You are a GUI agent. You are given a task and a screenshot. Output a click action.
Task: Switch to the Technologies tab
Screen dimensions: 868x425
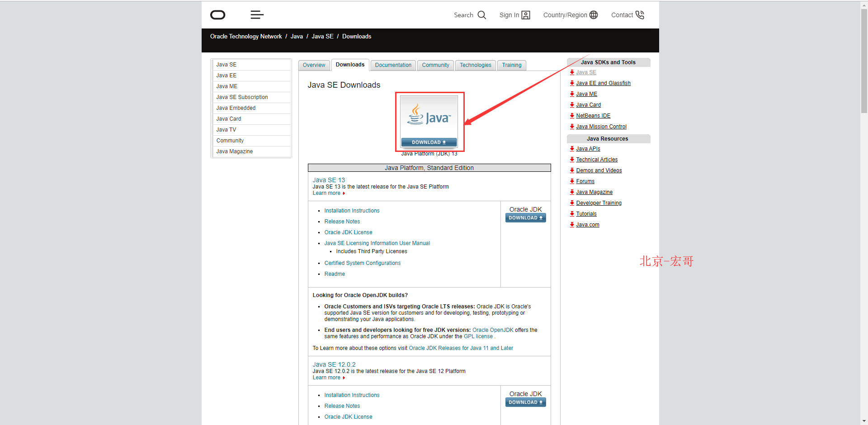coord(475,65)
